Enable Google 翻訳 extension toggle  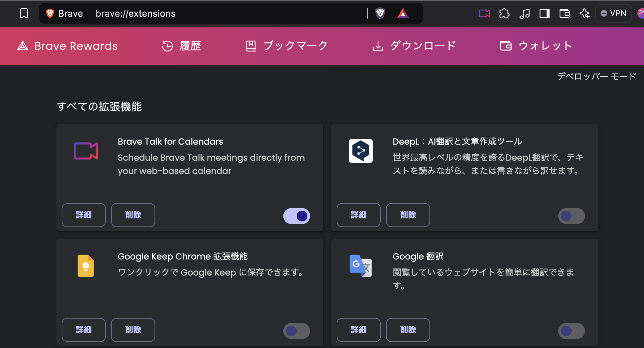[572, 331]
